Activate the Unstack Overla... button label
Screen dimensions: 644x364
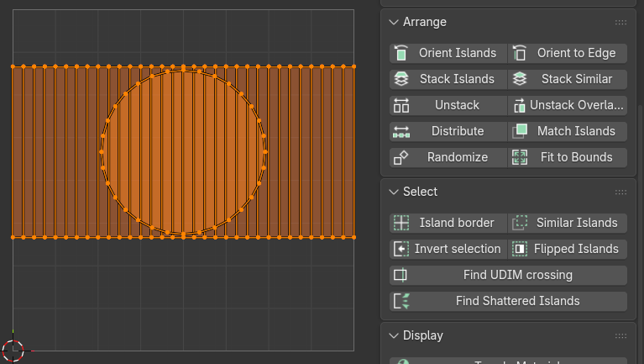click(x=576, y=105)
